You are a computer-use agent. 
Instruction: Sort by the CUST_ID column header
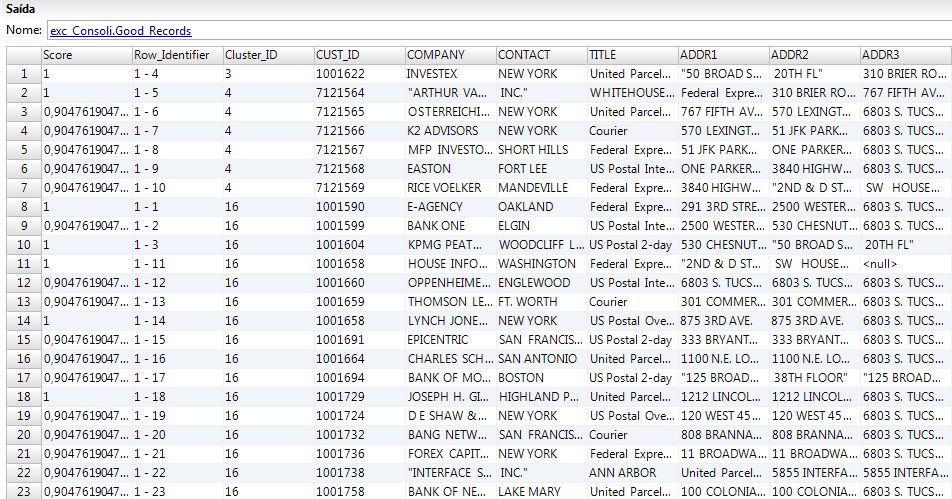pyautogui.click(x=360, y=55)
